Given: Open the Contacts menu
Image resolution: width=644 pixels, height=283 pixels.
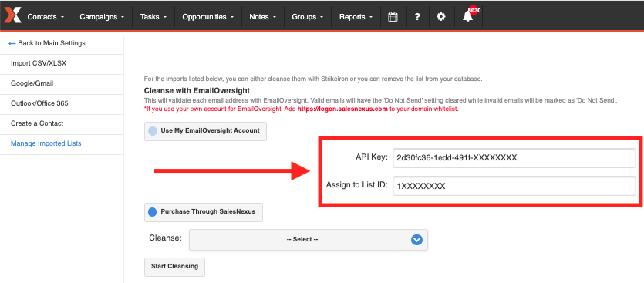Looking at the screenshot, I should (x=46, y=17).
